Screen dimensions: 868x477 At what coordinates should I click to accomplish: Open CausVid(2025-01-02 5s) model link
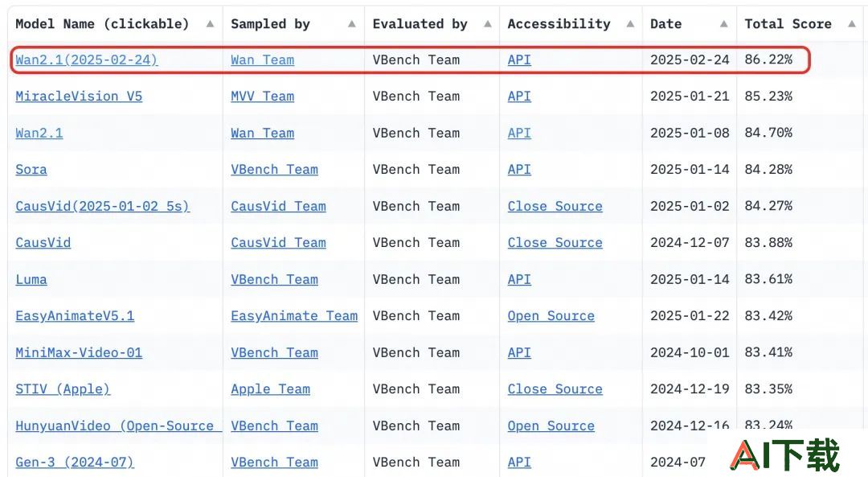point(102,206)
